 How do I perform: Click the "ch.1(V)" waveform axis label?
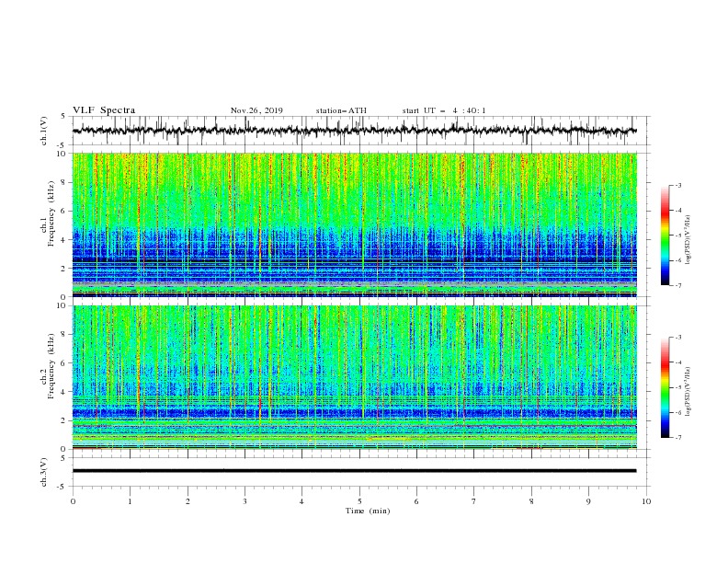[44, 131]
